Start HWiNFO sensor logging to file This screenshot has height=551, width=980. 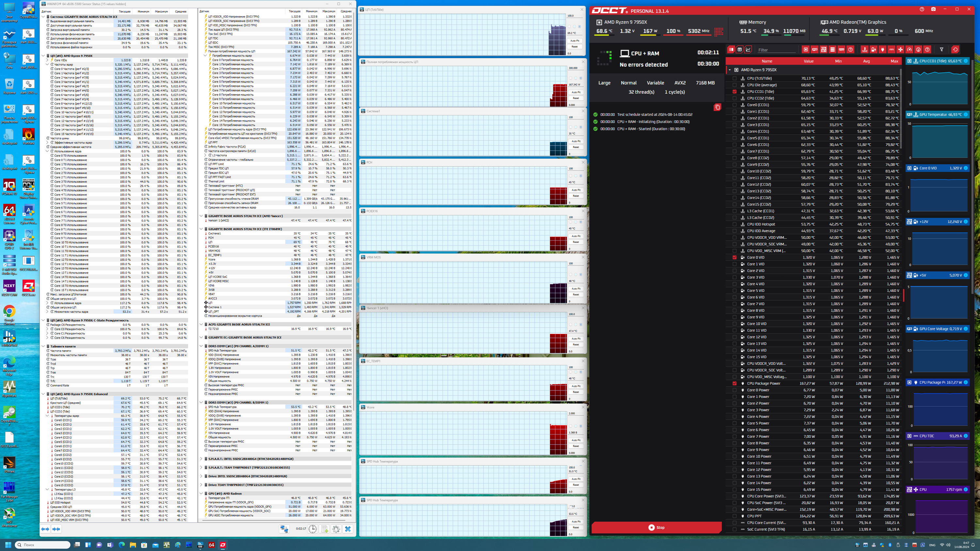324,529
